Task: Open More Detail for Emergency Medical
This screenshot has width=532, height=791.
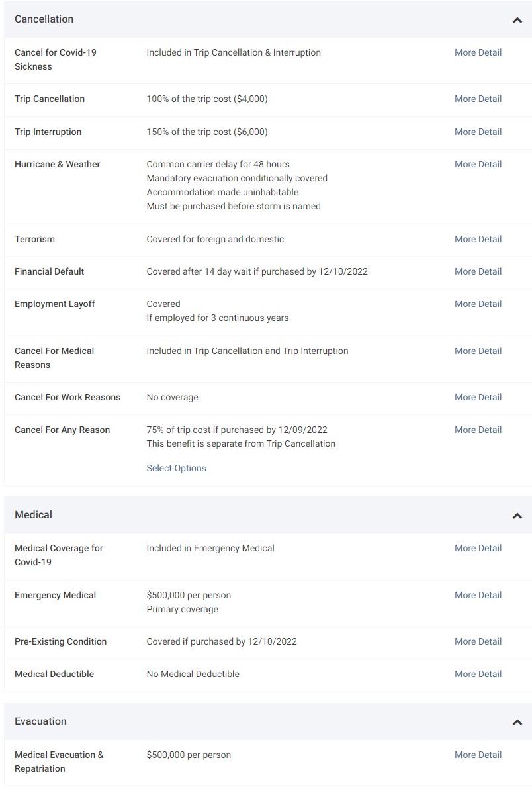Action: coord(478,595)
